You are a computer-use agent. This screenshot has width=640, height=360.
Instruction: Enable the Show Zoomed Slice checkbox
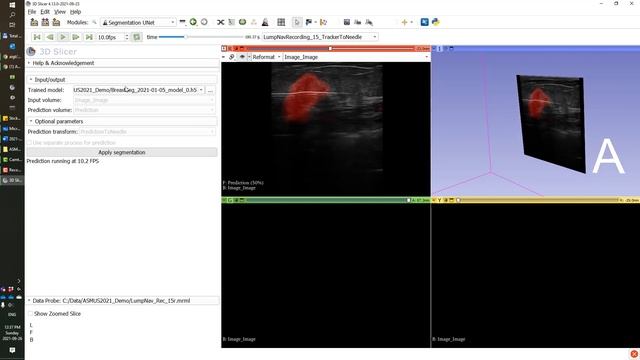click(x=30, y=314)
